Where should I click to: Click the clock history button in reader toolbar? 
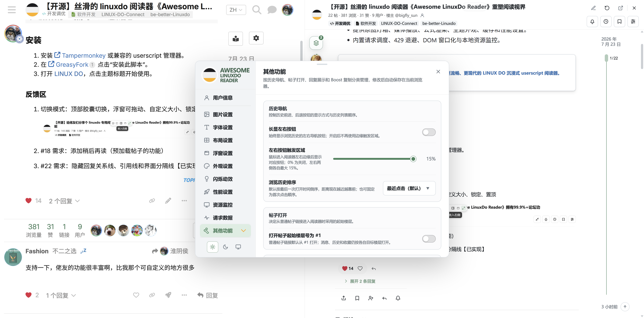(606, 21)
